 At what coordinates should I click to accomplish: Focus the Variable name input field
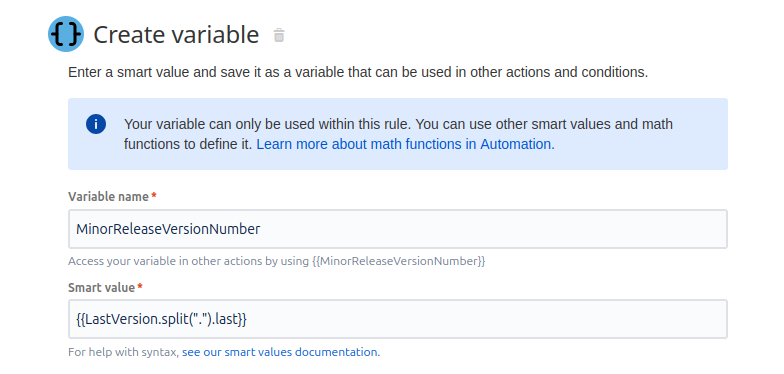398,229
